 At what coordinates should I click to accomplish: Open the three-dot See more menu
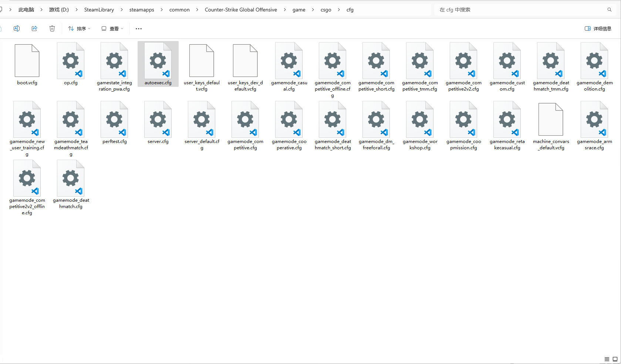[x=139, y=28]
